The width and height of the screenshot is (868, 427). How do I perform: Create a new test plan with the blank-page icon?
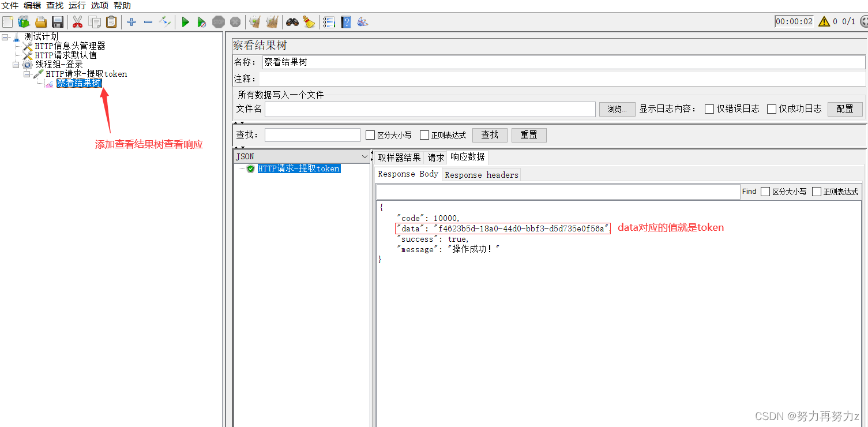[7, 22]
